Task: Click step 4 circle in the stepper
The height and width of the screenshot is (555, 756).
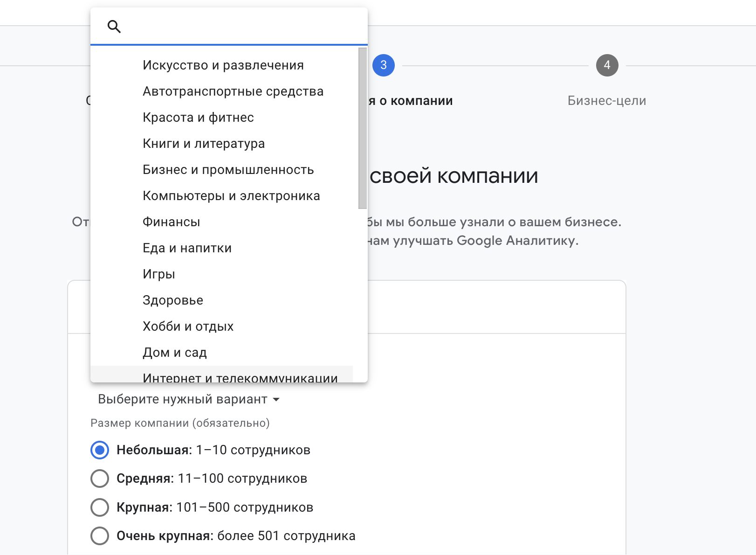Action: coord(607,65)
